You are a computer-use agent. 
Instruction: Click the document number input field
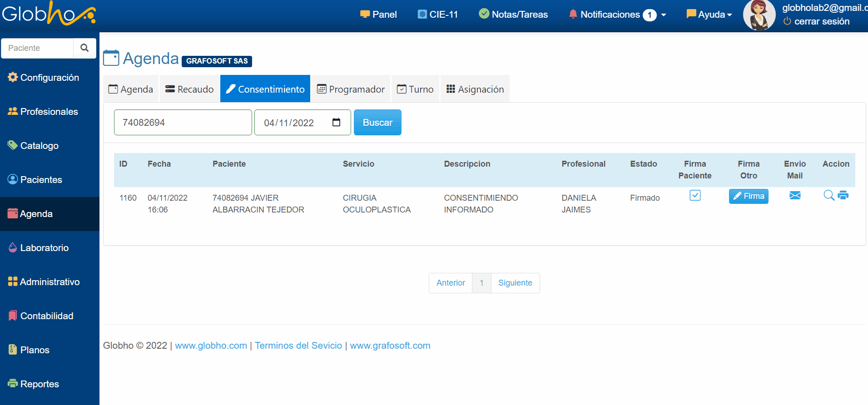[183, 123]
